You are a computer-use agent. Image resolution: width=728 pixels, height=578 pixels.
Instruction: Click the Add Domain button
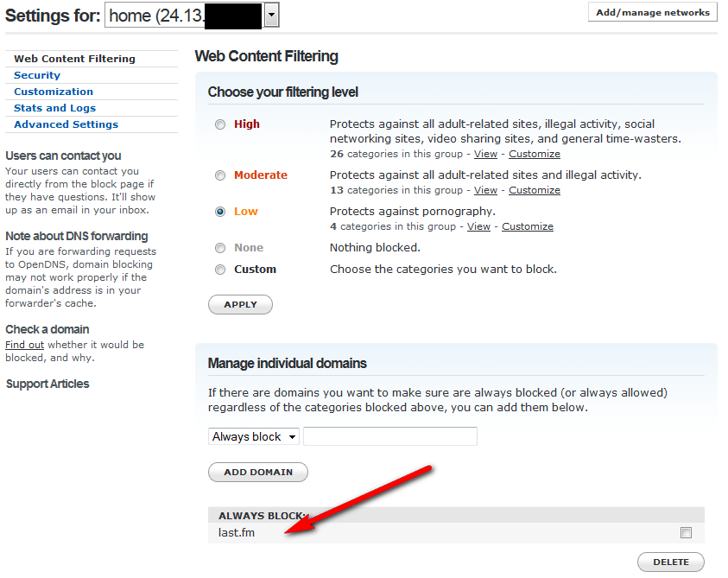tap(258, 473)
